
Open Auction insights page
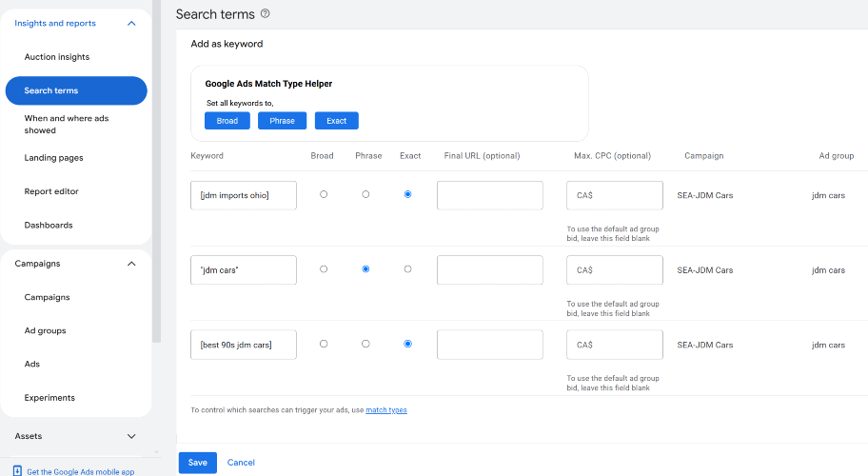[57, 57]
